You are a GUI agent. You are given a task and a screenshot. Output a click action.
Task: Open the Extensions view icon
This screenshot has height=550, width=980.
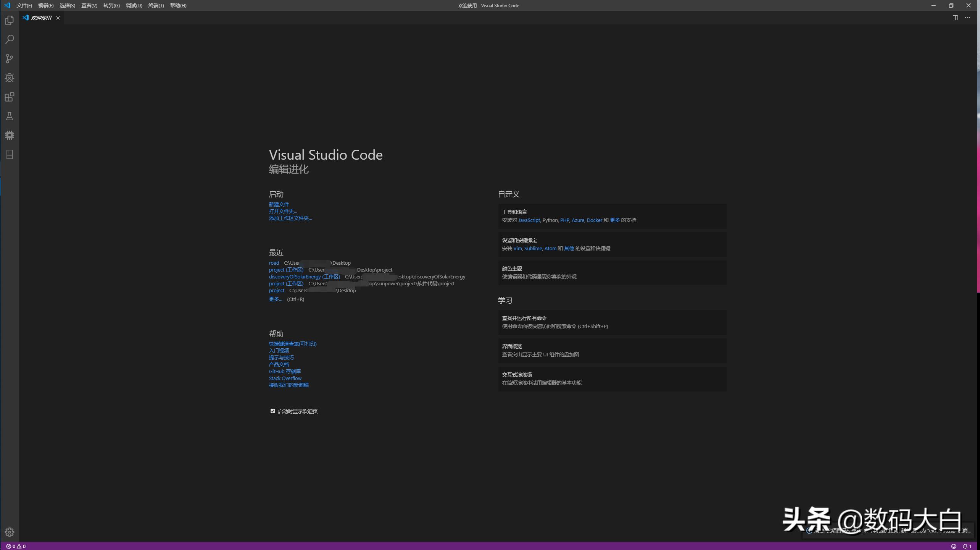[x=10, y=97]
